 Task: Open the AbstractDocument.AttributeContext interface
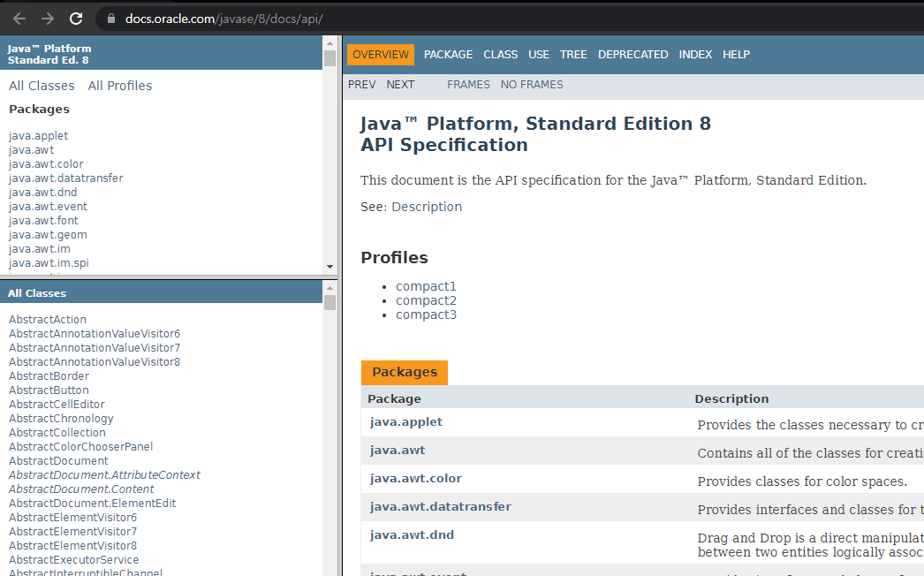click(x=104, y=475)
